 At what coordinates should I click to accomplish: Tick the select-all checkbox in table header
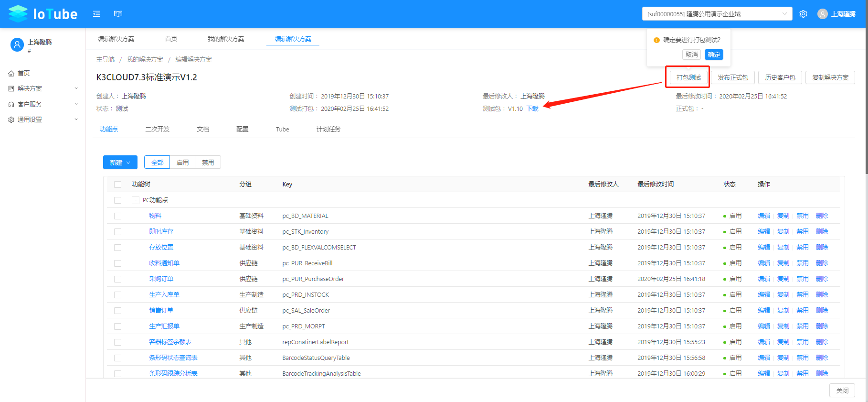click(117, 185)
